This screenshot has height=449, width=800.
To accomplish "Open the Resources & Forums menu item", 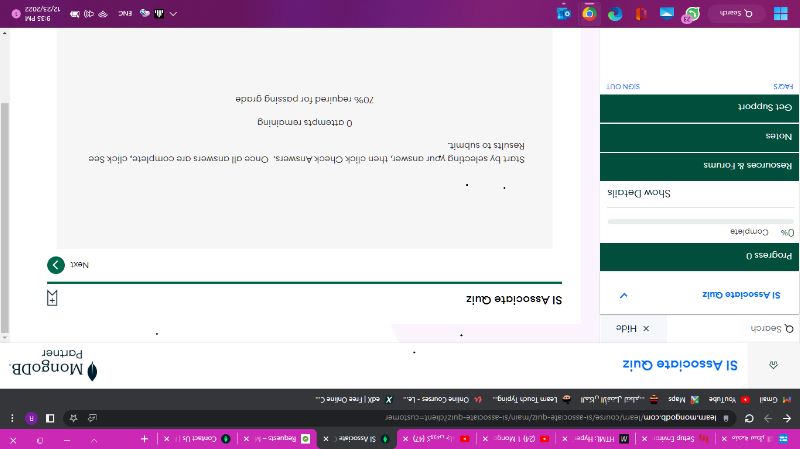I will pos(700,164).
